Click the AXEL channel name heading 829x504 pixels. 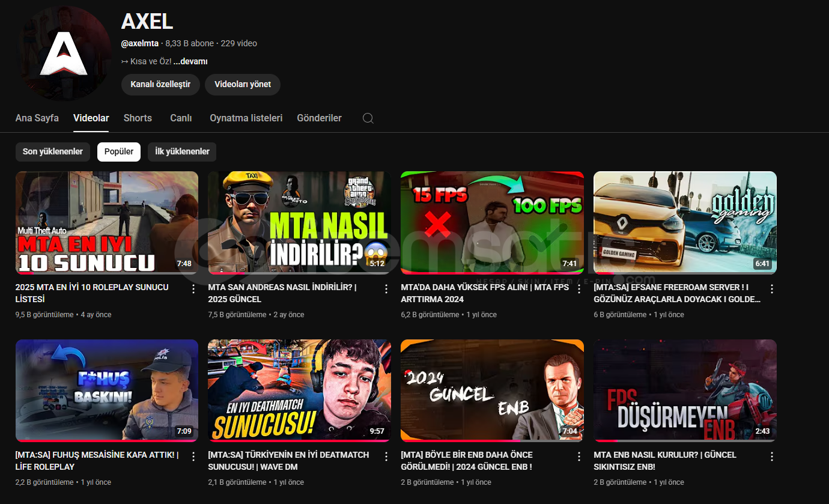coord(147,22)
